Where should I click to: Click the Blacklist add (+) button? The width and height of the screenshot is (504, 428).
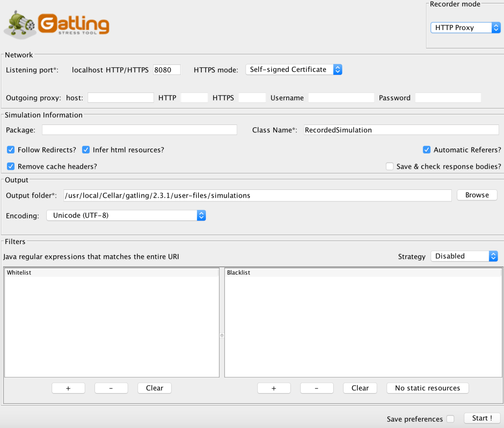(x=274, y=388)
